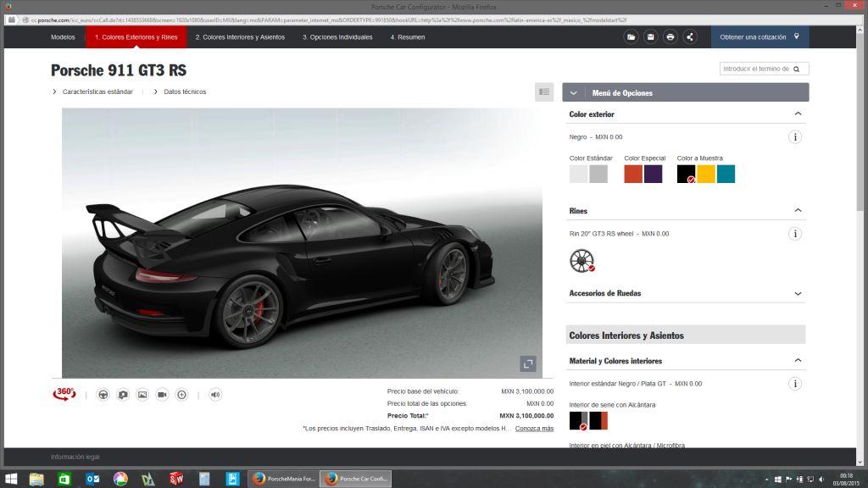
Task: Go to 4. Resumen tab
Action: point(408,37)
